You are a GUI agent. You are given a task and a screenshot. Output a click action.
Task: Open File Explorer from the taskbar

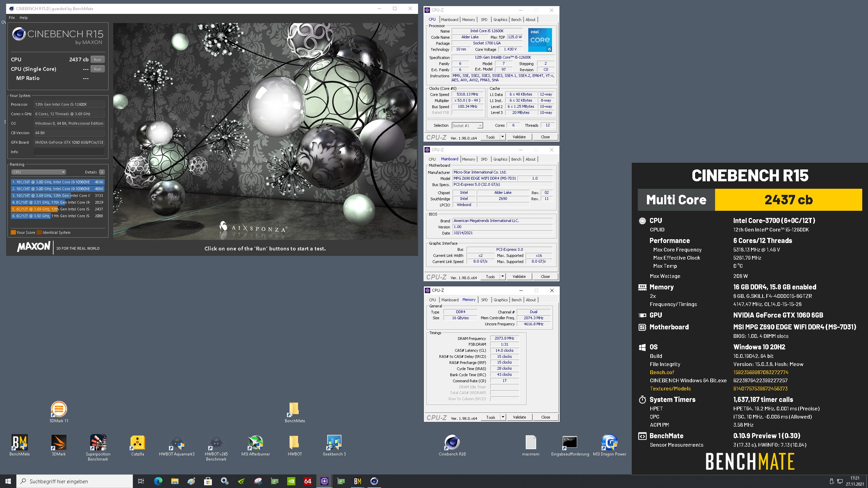(x=175, y=481)
